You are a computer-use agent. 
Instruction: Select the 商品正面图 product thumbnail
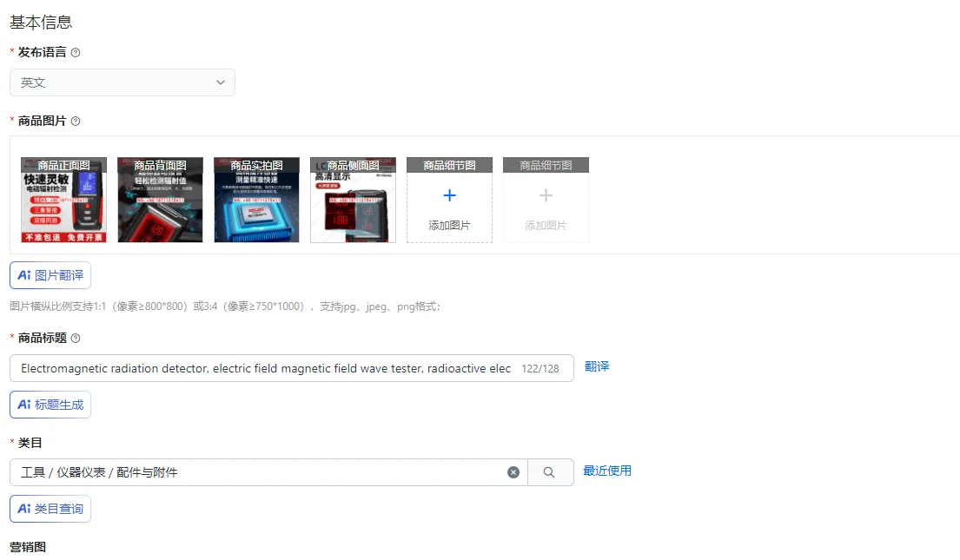(63, 201)
